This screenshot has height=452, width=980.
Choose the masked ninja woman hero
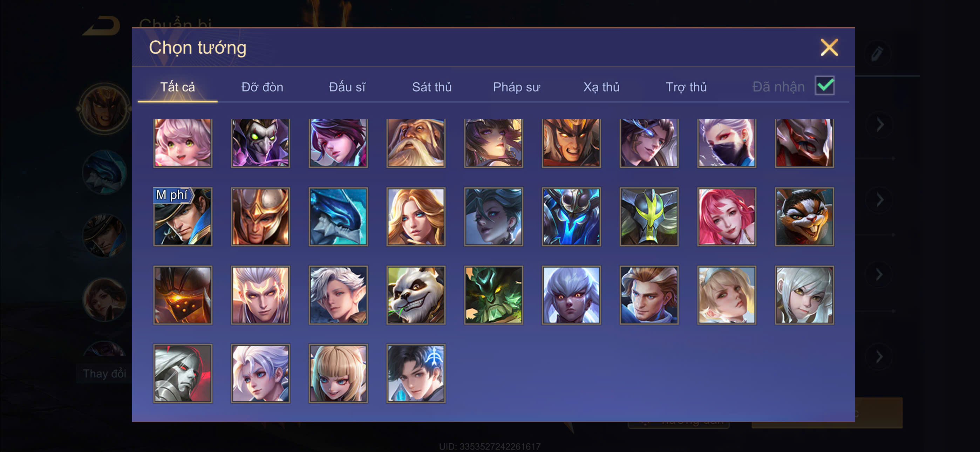[726, 143]
